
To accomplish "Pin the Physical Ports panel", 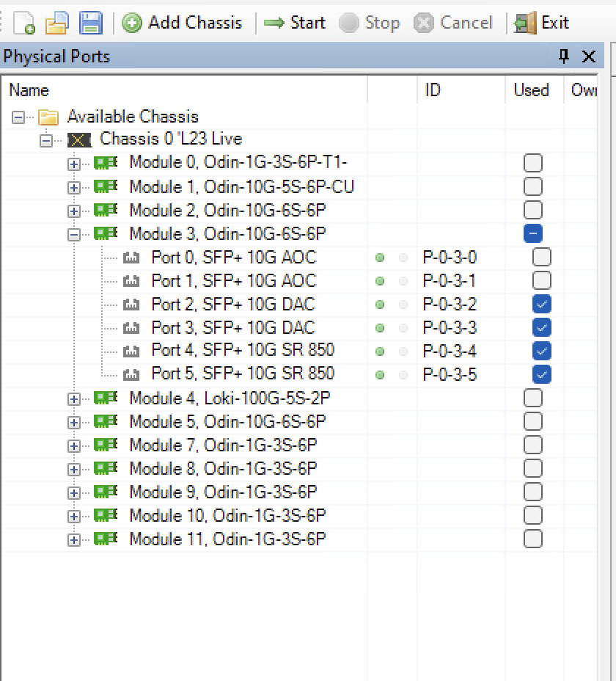I will pos(563,57).
